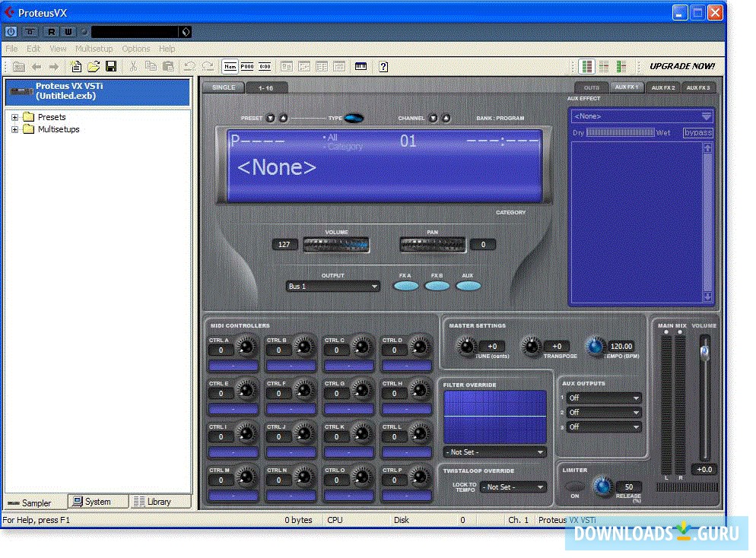
Task: Toggle the Limiter ON button
Action: click(x=574, y=486)
